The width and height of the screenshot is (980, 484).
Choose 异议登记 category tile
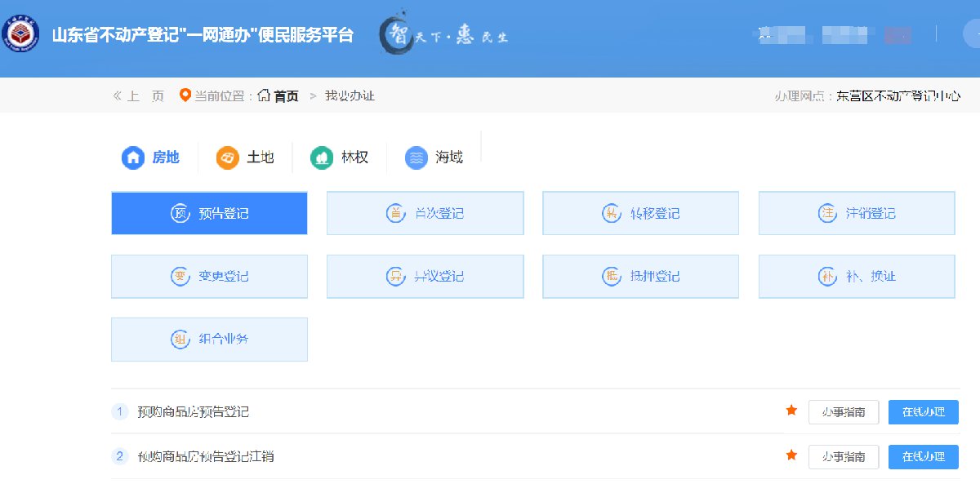425,277
